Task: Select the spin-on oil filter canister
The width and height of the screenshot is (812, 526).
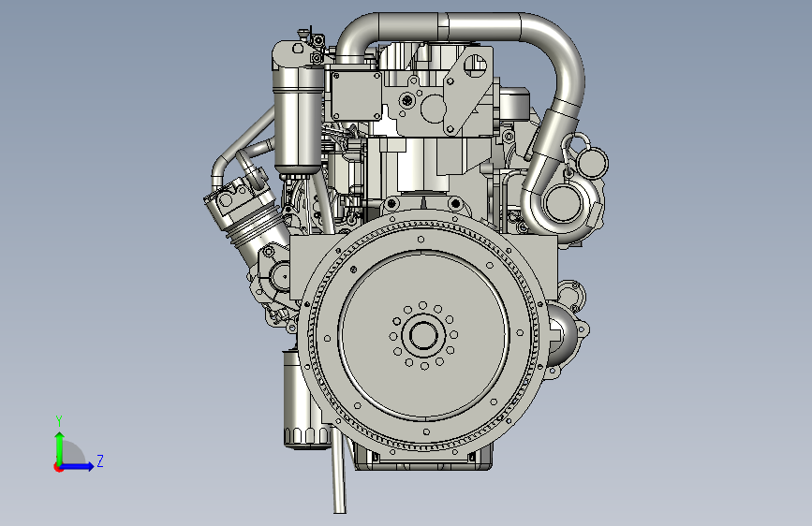Action: tap(304, 400)
